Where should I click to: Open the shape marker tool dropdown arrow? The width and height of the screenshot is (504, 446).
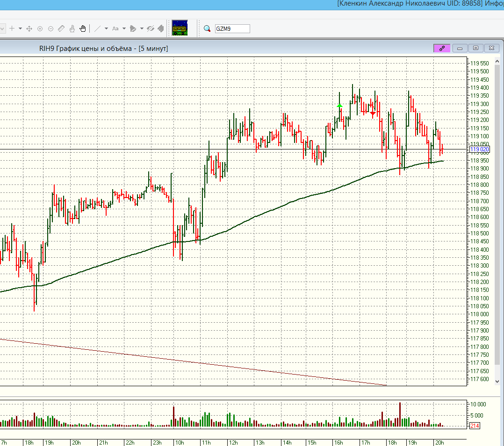[x=141, y=29]
